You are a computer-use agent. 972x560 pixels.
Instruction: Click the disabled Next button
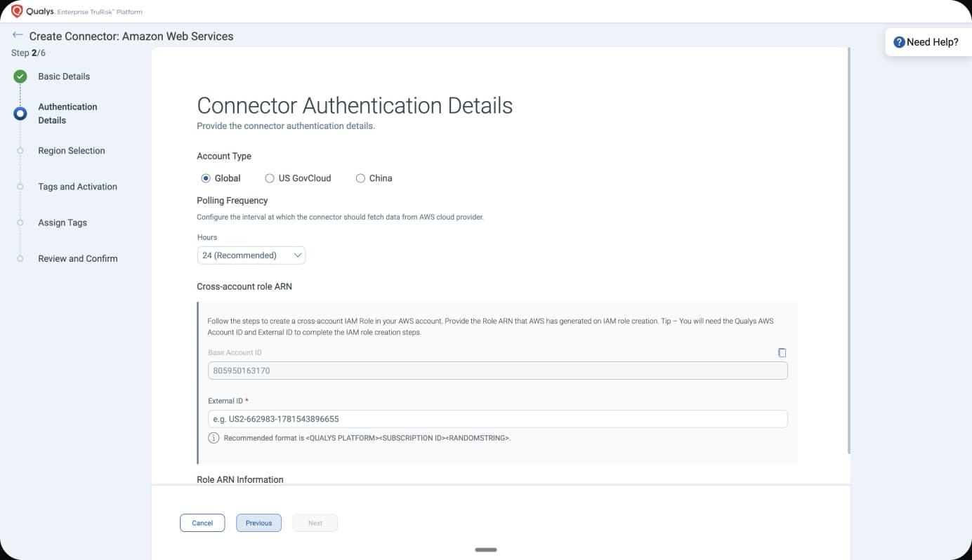pyautogui.click(x=315, y=523)
